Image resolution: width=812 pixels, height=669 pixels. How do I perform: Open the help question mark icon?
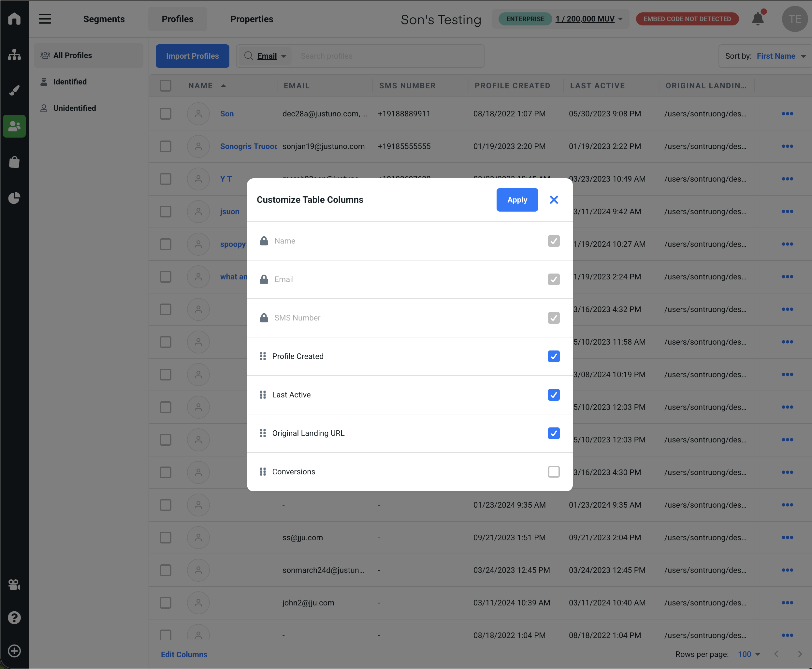14,618
